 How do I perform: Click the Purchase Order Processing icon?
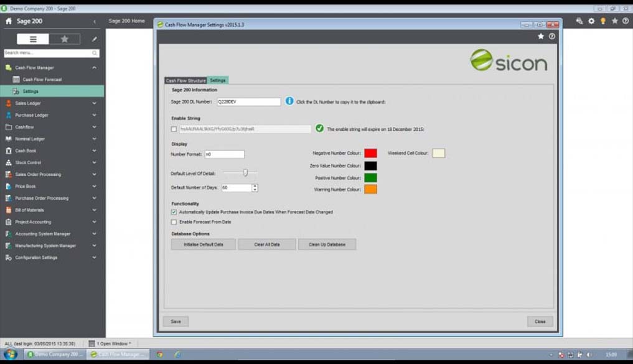pos(9,198)
